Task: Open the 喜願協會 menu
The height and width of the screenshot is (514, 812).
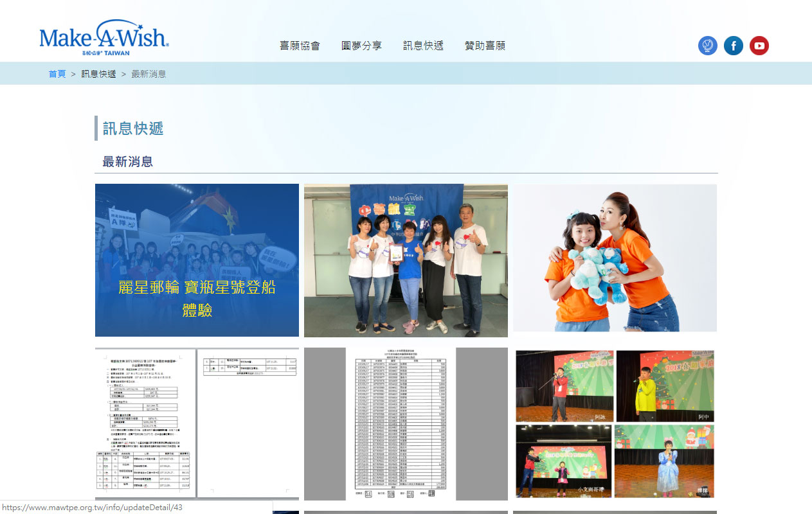Action: pos(300,46)
